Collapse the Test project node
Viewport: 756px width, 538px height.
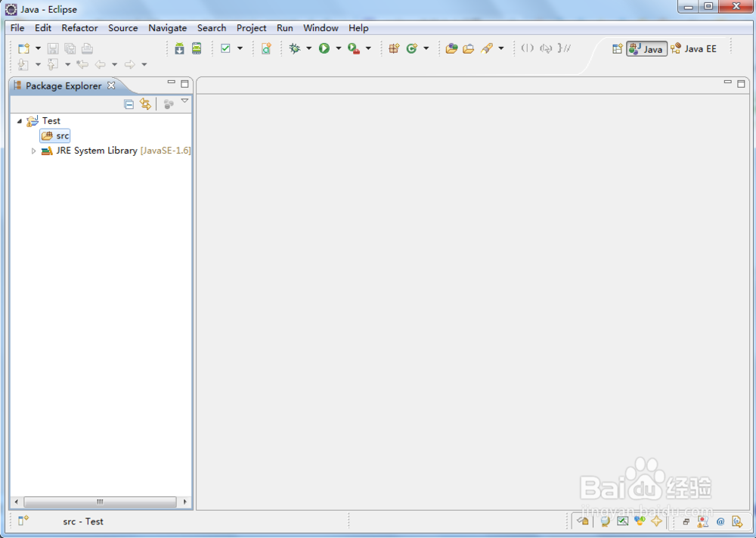click(20, 121)
